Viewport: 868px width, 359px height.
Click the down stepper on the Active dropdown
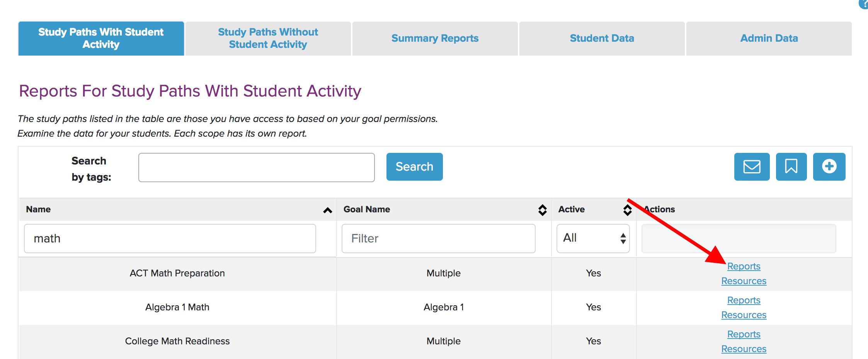pyautogui.click(x=623, y=242)
